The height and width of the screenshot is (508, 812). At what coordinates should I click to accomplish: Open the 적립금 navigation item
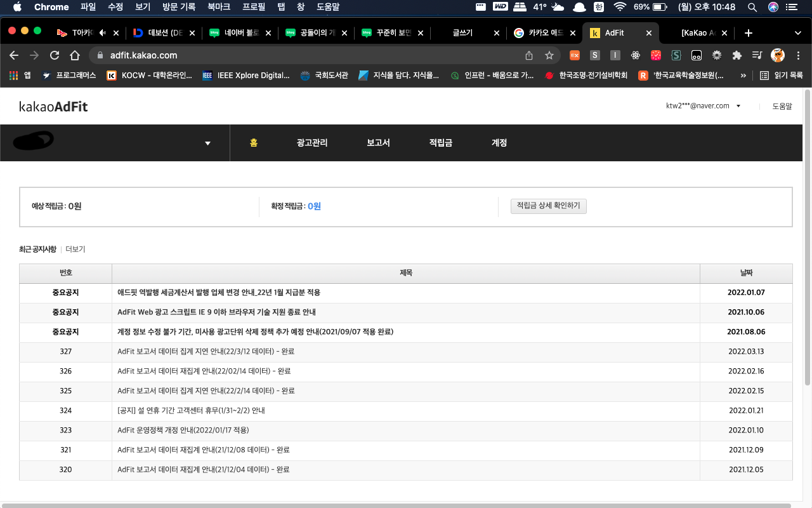click(x=441, y=143)
